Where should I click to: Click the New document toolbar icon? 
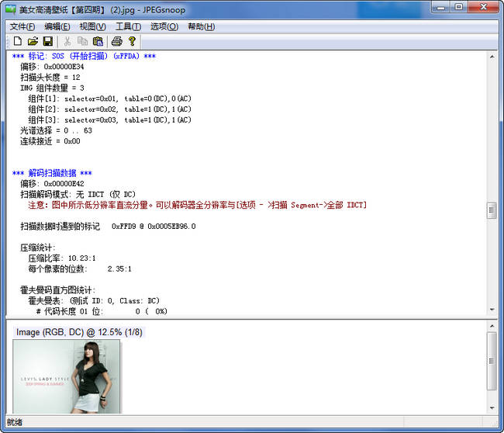click(x=17, y=41)
